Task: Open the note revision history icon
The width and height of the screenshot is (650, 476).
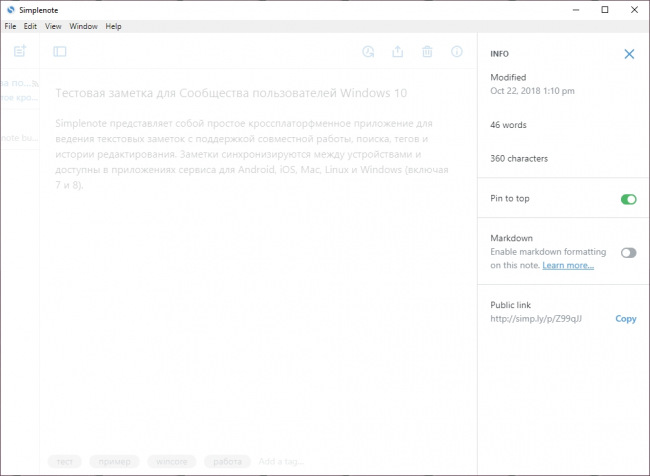Action: click(368, 51)
